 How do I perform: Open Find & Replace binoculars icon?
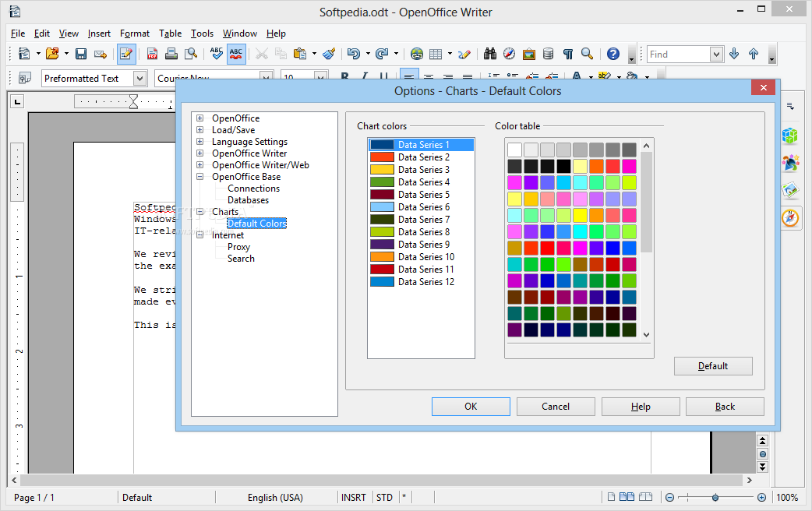tap(490, 54)
